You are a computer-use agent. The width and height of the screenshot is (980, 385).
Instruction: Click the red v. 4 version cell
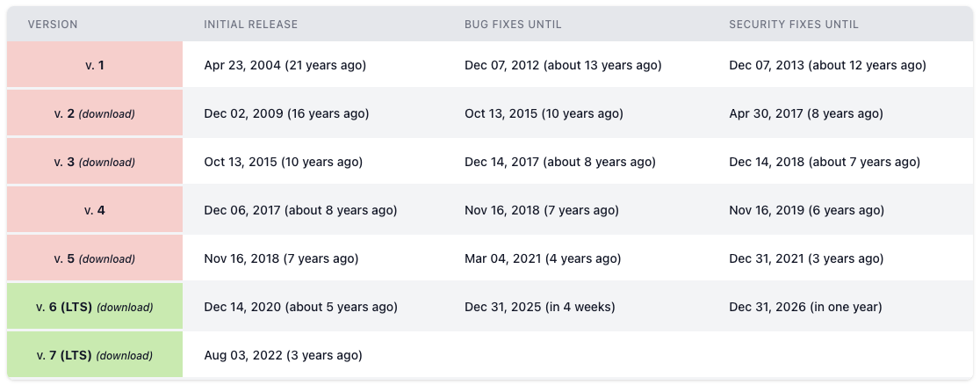[95, 210]
